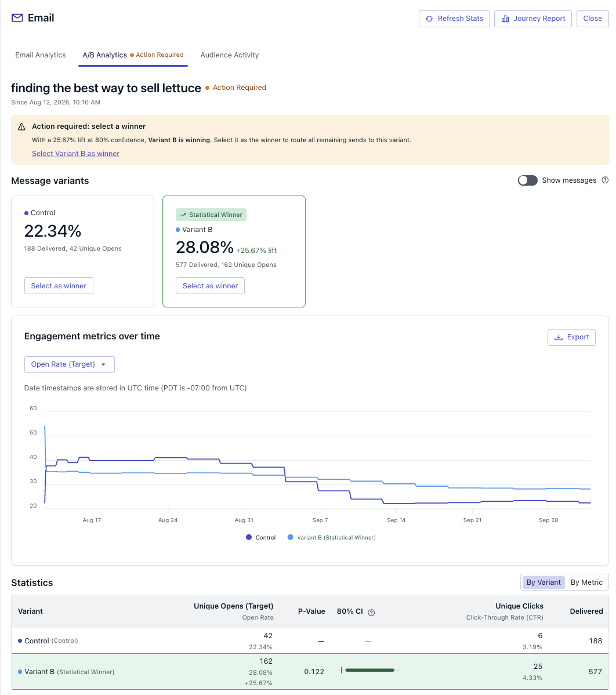Click the Aug 17 axis label
The height and width of the screenshot is (695, 616).
coord(92,520)
